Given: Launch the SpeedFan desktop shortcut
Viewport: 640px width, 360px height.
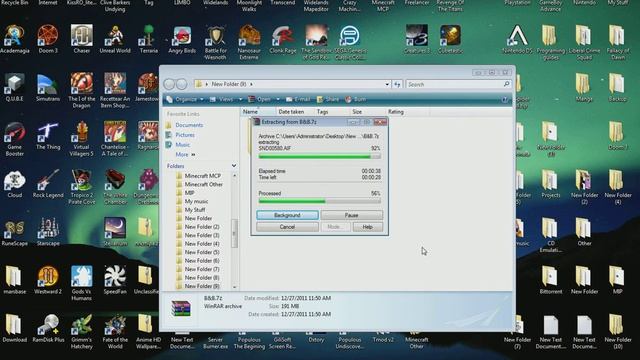Looking at the screenshot, I should coord(115,280).
